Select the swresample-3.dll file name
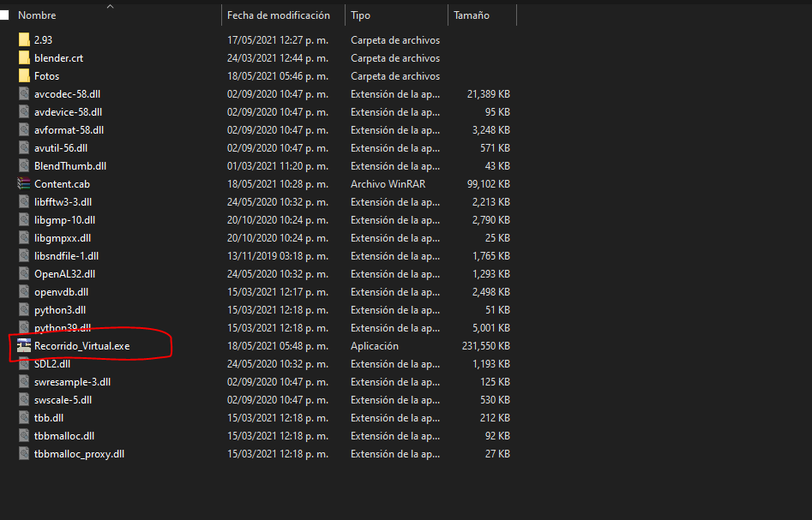Image resolution: width=812 pixels, height=520 pixels. pos(72,382)
